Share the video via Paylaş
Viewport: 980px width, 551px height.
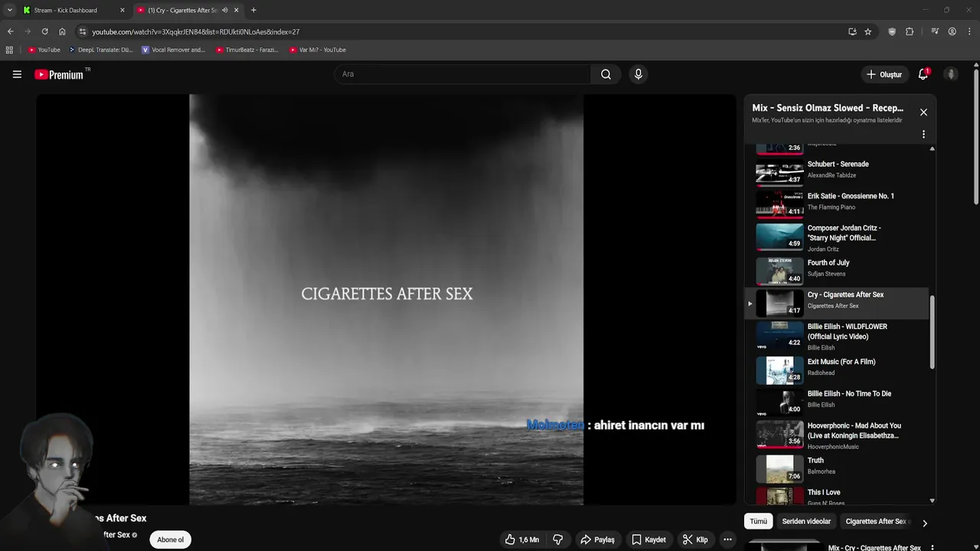point(597,540)
